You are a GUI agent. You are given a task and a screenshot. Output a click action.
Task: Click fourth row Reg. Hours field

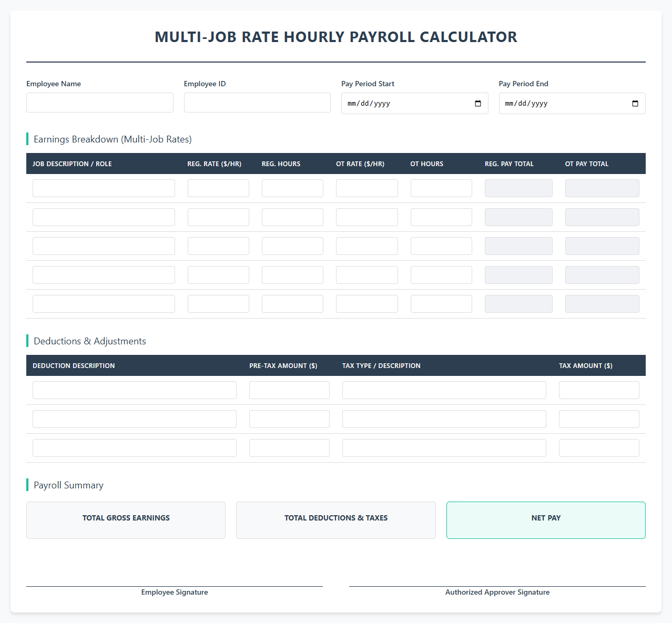click(x=292, y=275)
